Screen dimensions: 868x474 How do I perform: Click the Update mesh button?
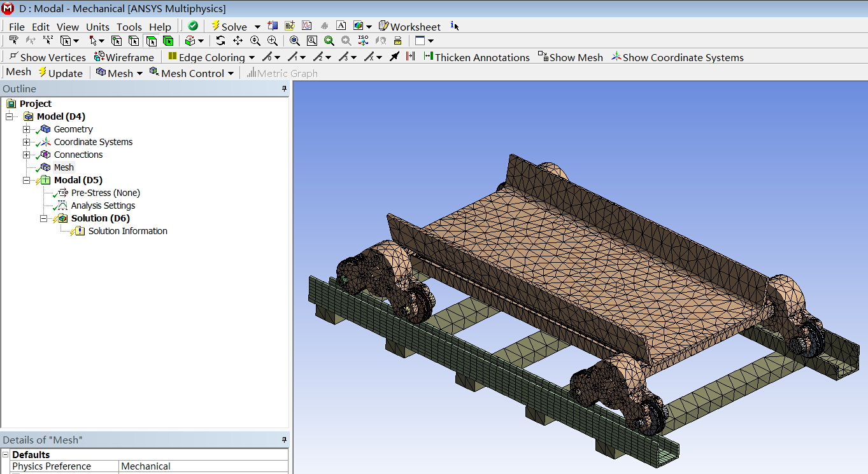tap(60, 73)
